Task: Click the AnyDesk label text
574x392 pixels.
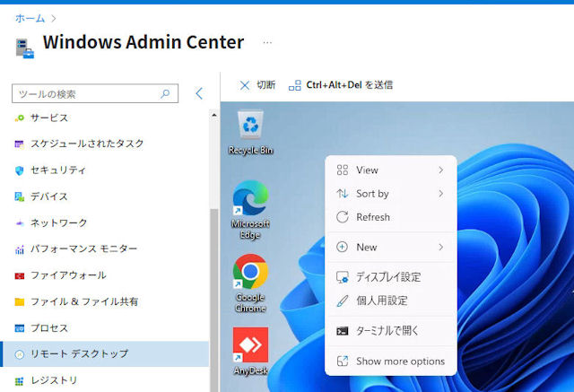Action: [x=250, y=370]
